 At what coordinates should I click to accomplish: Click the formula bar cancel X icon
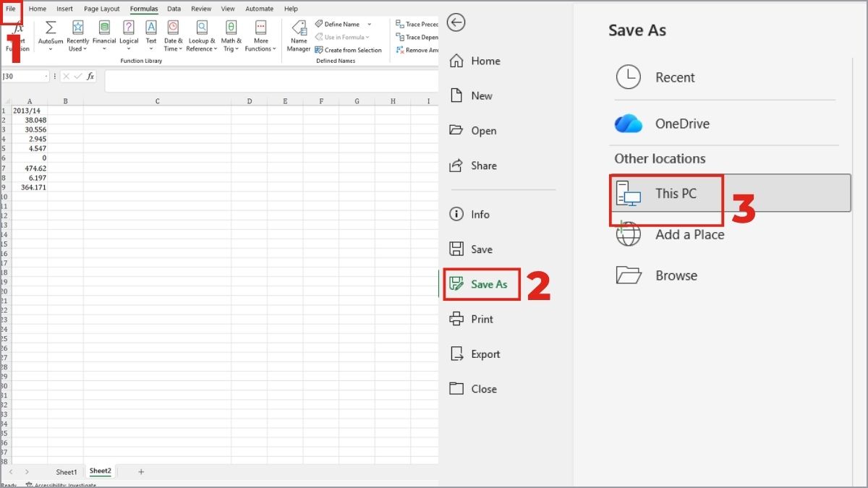(66, 76)
